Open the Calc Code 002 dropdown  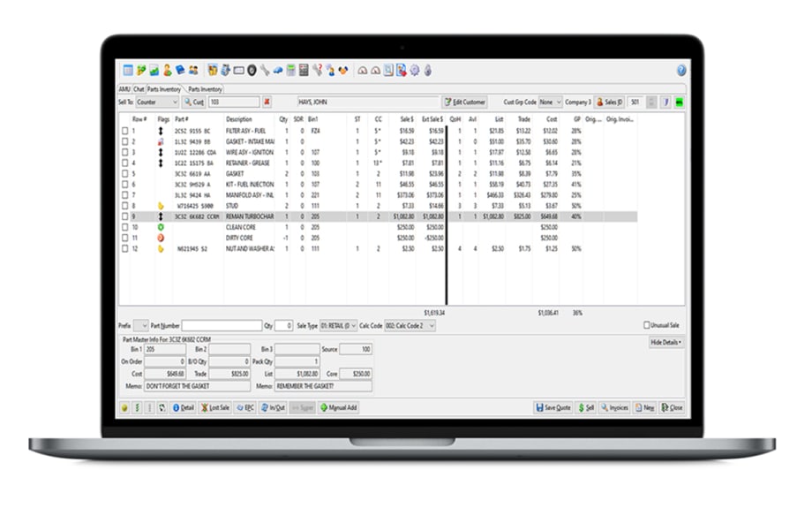[x=410, y=325]
